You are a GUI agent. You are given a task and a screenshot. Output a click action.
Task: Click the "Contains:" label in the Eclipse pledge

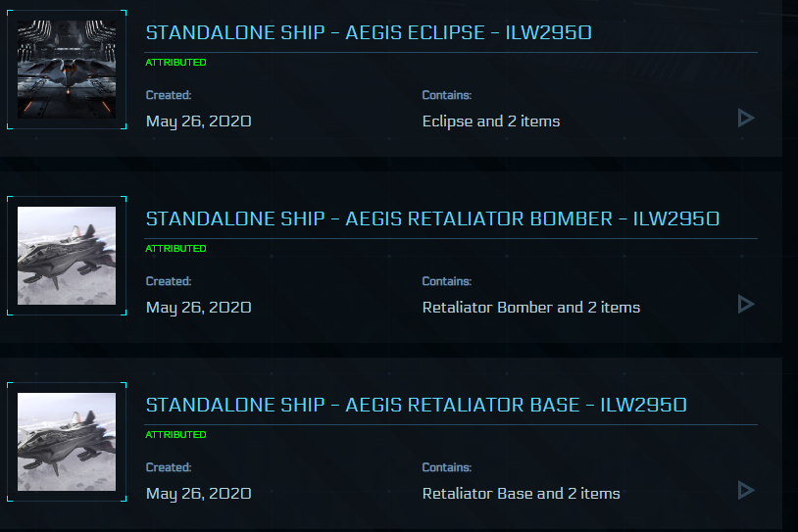tap(446, 95)
